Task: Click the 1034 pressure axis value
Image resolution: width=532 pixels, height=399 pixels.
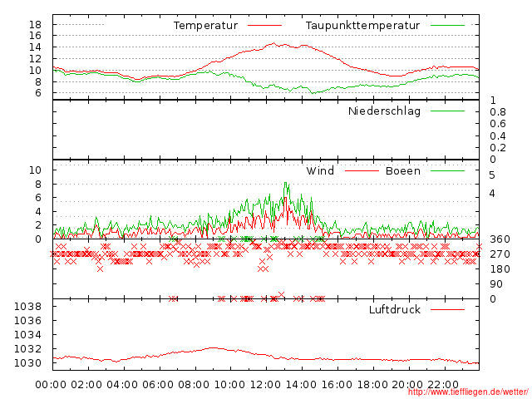Action: click(27, 335)
